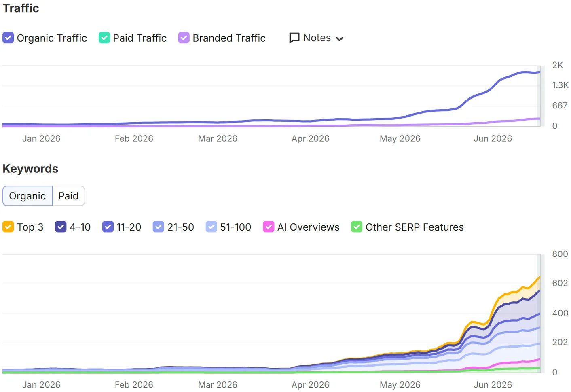
Task: Toggle the 51-100 positions checkbox
Action: point(211,227)
